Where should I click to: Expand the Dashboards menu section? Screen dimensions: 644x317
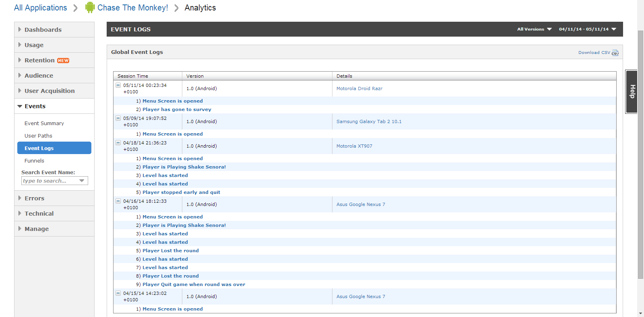(x=54, y=30)
